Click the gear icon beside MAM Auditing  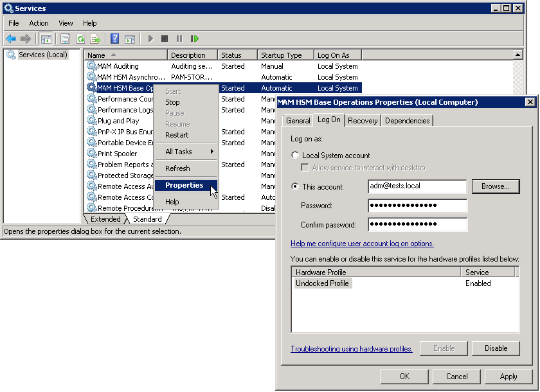91,66
